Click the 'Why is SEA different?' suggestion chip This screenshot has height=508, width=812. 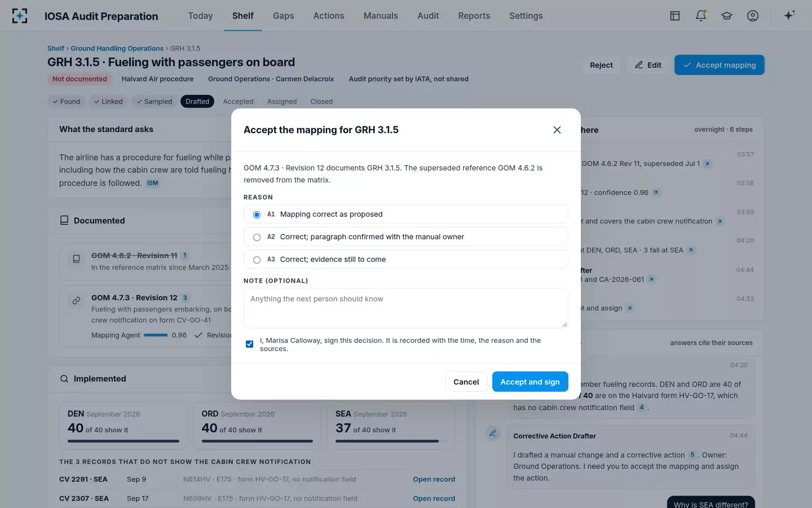point(710,503)
